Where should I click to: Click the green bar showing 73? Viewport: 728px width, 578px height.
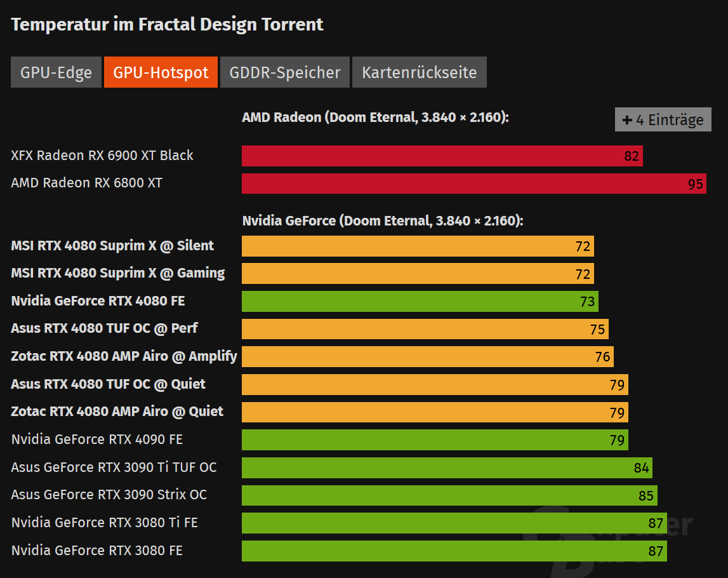coord(420,301)
